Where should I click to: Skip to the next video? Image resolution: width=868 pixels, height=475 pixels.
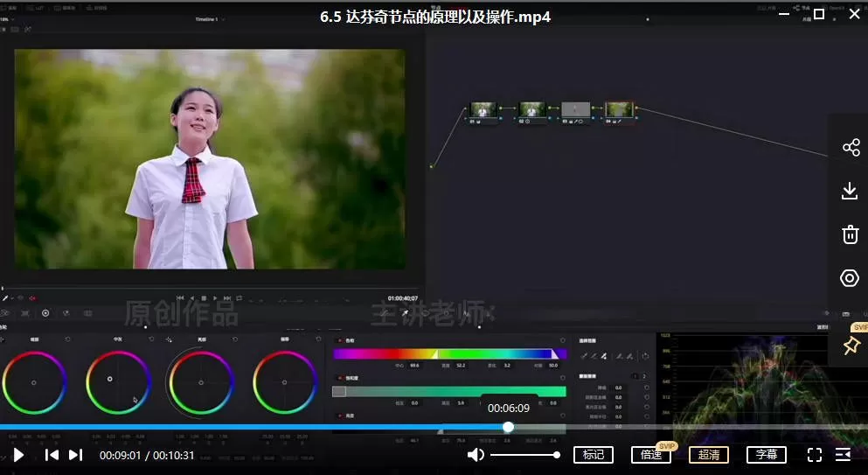pos(76,455)
